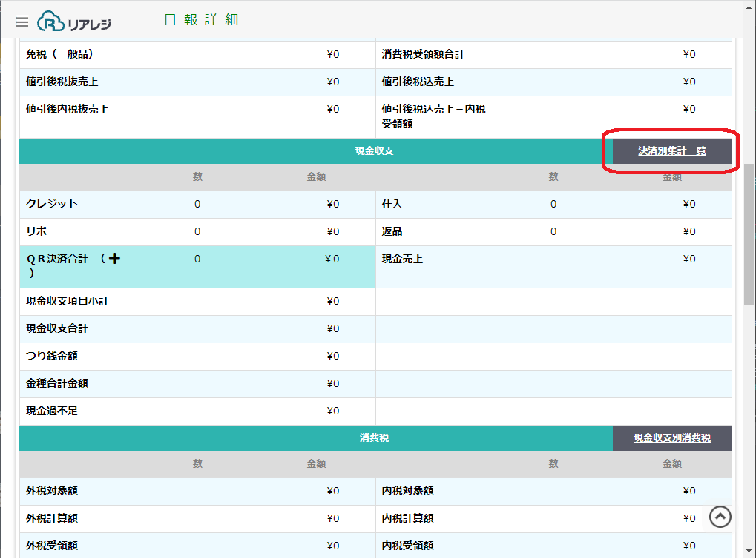756x559 pixels.
Task: Open 現金収支別消費税 link
Action: [671, 438]
